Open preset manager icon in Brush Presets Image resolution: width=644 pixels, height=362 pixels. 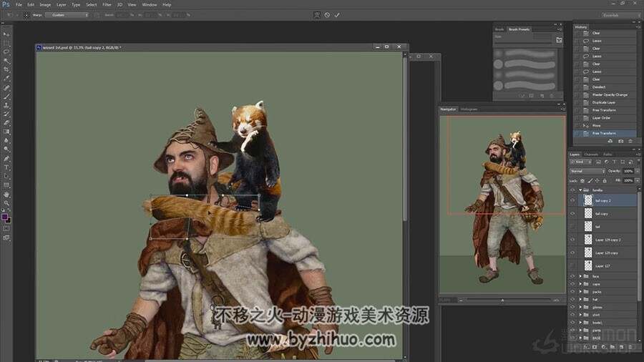pyautogui.click(x=559, y=40)
